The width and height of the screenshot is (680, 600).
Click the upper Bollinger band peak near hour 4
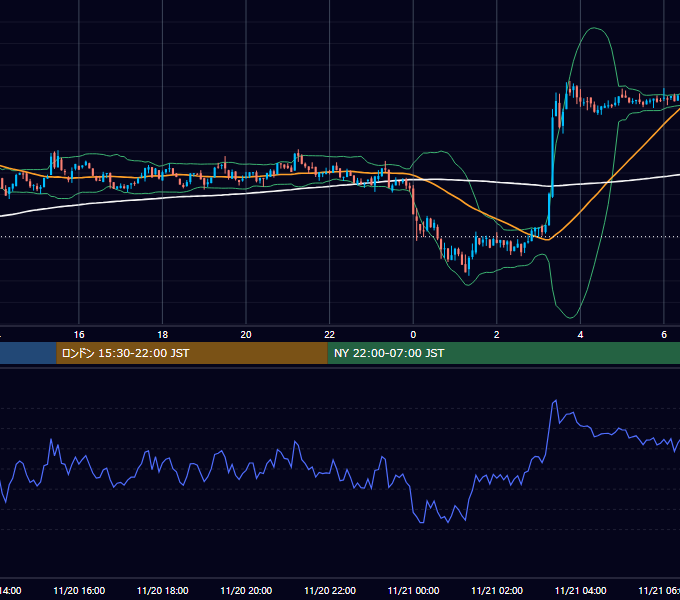coord(594,28)
